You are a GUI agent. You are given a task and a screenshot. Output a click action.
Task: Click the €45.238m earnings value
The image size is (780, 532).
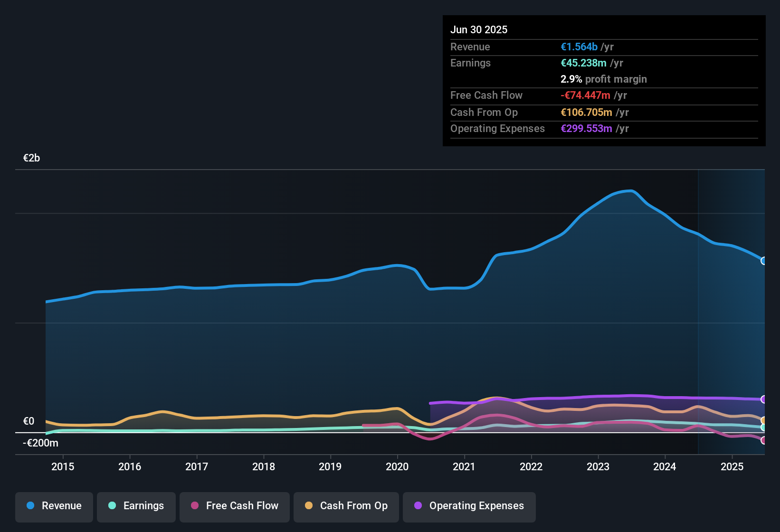click(x=583, y=63)
